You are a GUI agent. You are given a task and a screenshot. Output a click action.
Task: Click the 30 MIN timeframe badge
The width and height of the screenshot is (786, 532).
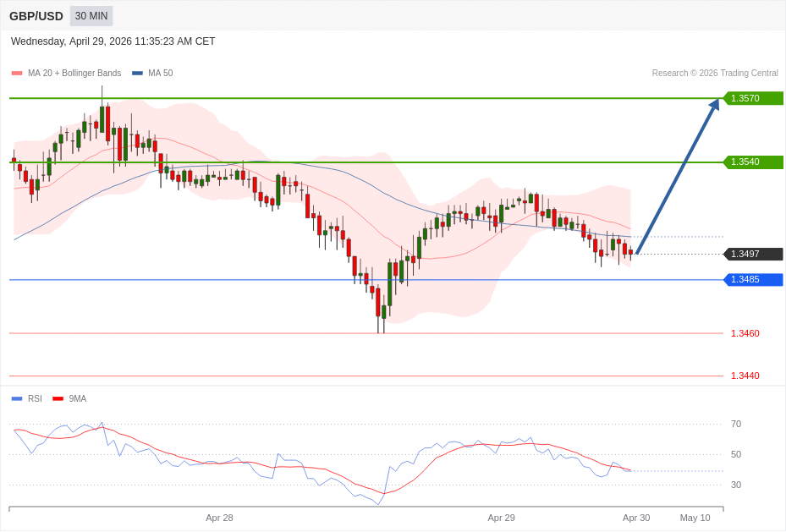click(91, 16)
